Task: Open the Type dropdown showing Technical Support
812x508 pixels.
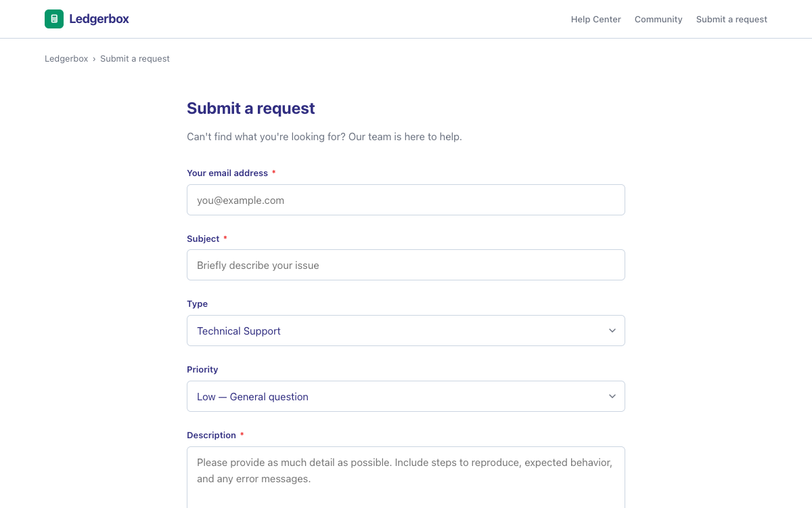Action: pos(406,331)
